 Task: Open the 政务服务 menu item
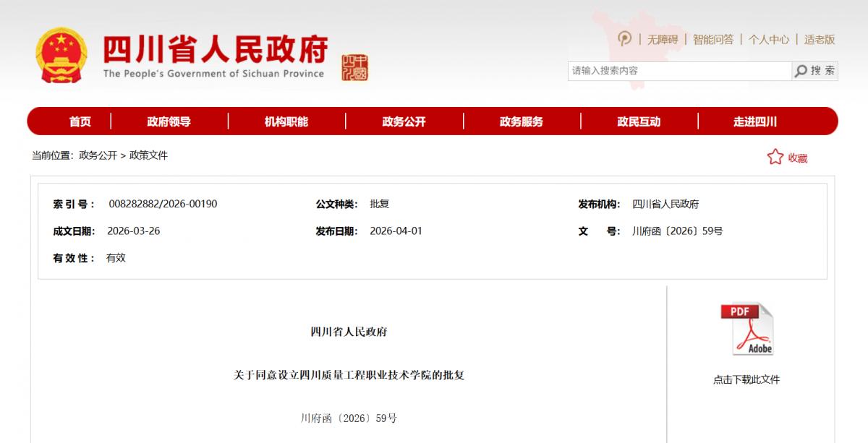point(521,121)
